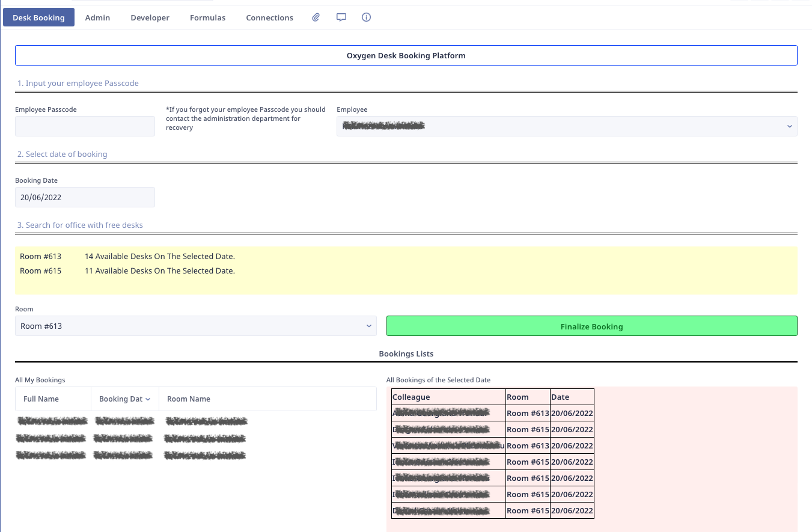Click the Finalize Booking button
This screenshot has height=532, width=812.
591,326
